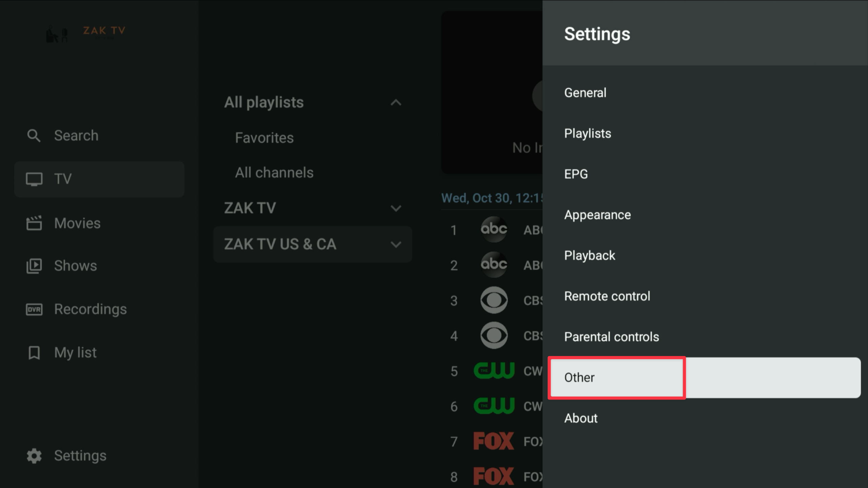Viewport: 868px width, 488px height.
Task: Expand the ZAK TV playlist chevron
Action: (396, 208)
